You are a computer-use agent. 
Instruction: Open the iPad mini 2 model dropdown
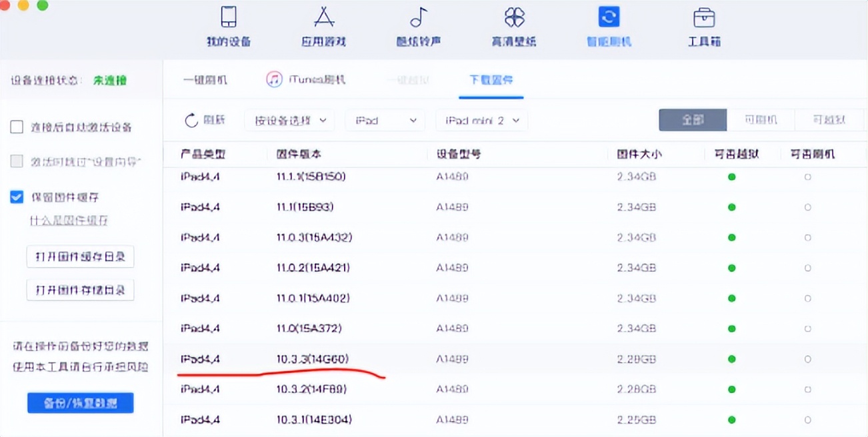click(481, 121)
